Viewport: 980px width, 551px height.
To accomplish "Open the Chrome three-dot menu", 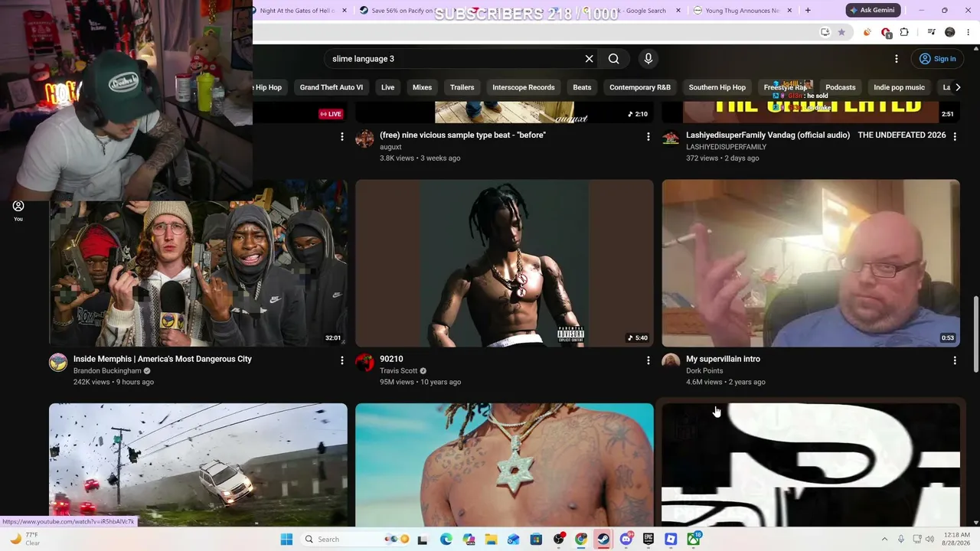I will point(969,32).
